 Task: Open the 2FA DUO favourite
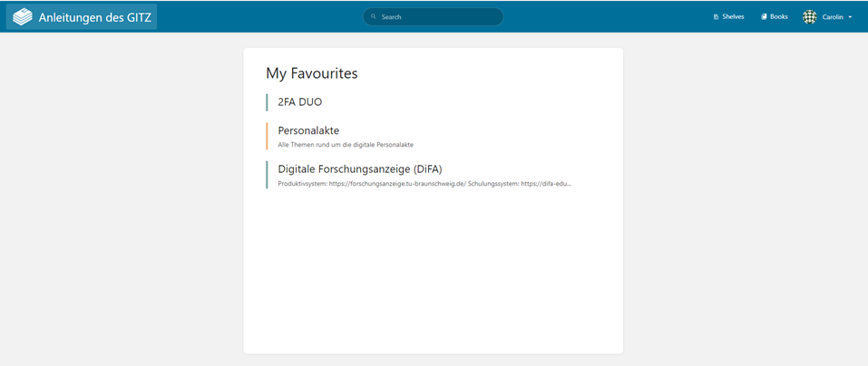[299, 101]
